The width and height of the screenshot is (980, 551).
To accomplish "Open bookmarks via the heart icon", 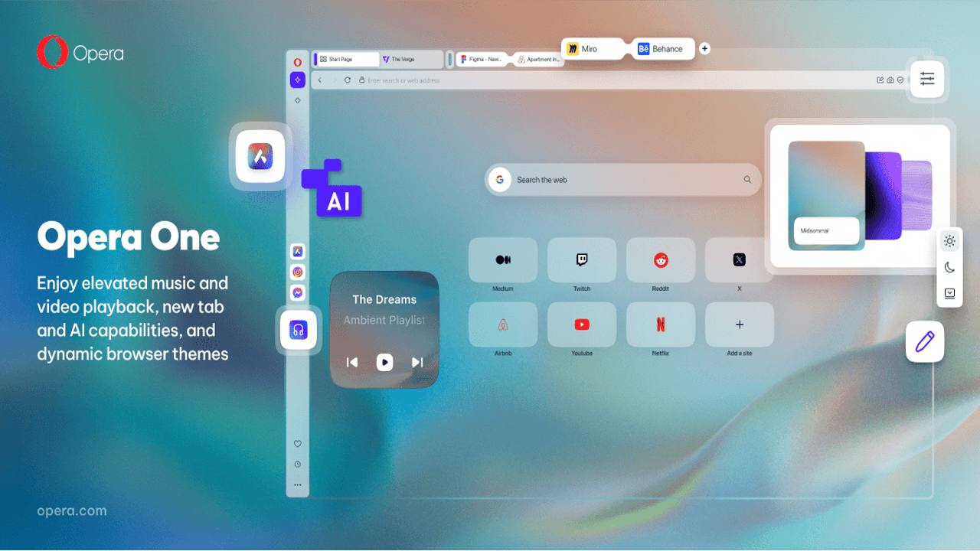I will click(297, 444).
